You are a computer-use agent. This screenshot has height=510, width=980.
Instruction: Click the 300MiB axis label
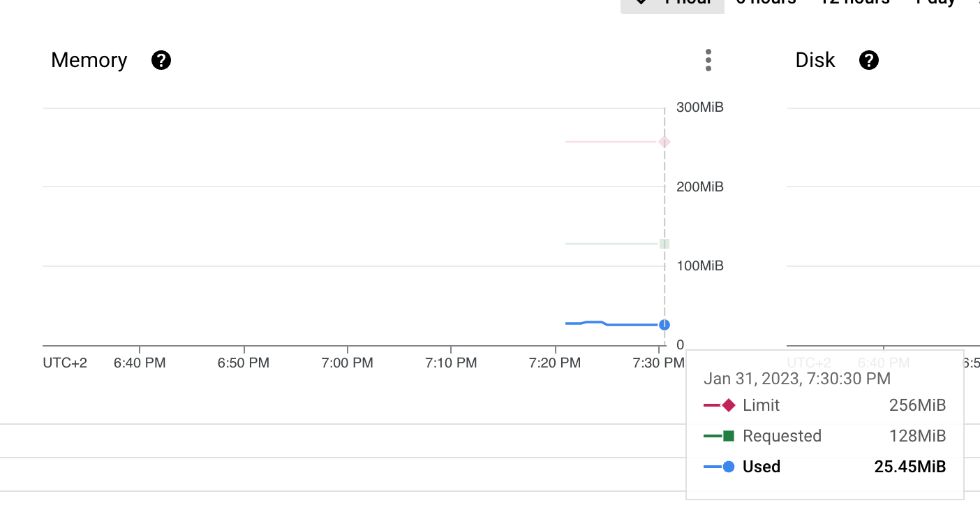[699, 107]
